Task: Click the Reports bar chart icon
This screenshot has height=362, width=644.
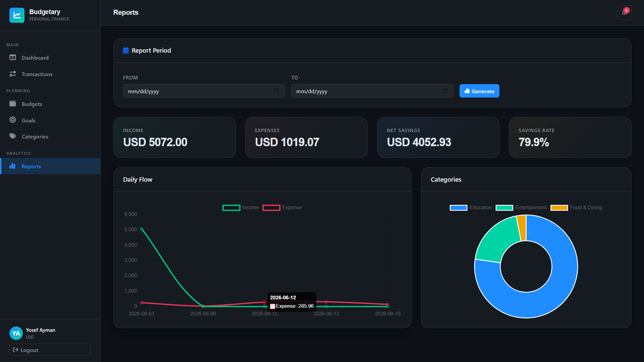Action: (x=12, y=166)
